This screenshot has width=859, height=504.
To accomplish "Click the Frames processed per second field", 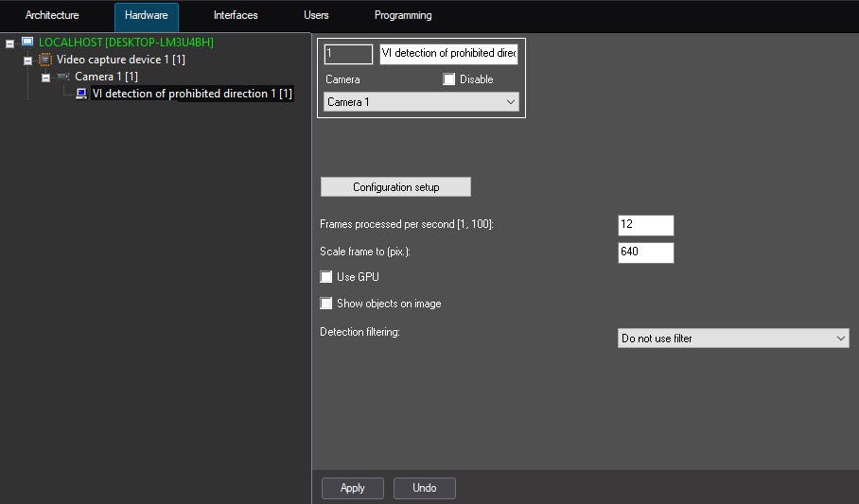I will coord(645,225).
